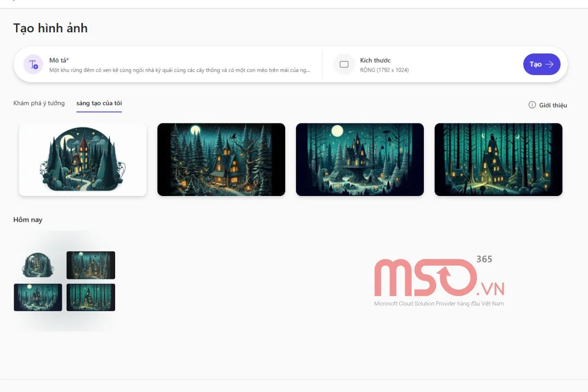The height and width of the screenshot is (392, 588).
Task: Click the text-plus icon beside Mô tả
Action: tap(33, 64)
